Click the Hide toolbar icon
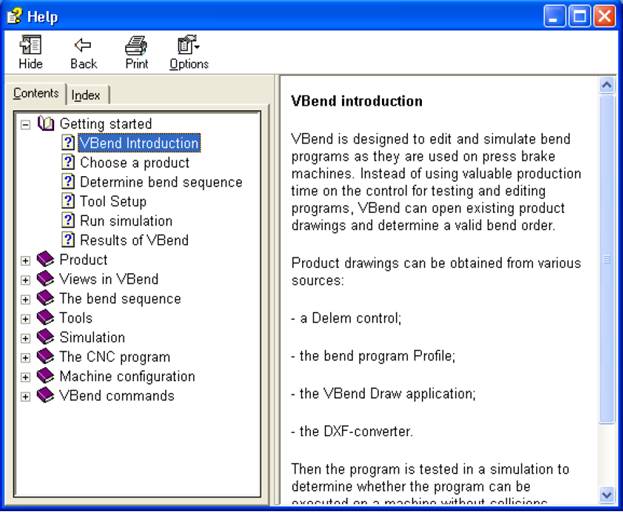Screen dimensions: 623x512 (31, 45)
